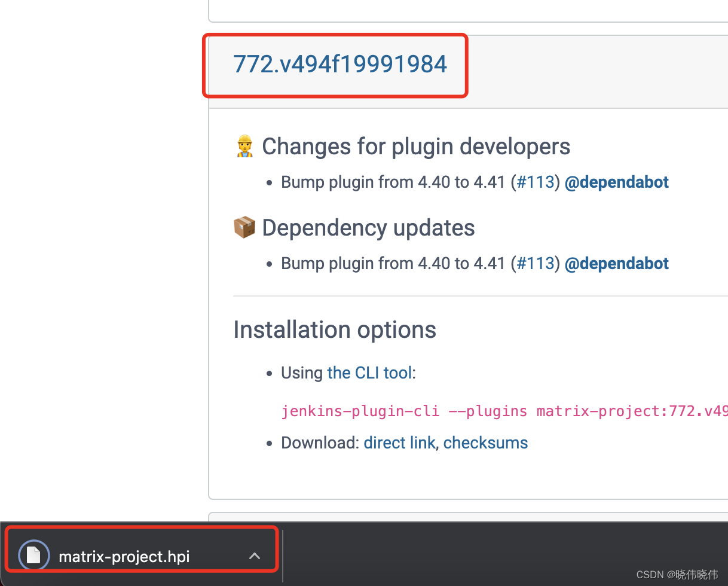Click the construction worker emoji icon
Viewport: 728px width, 586px height.
(244, 146)
